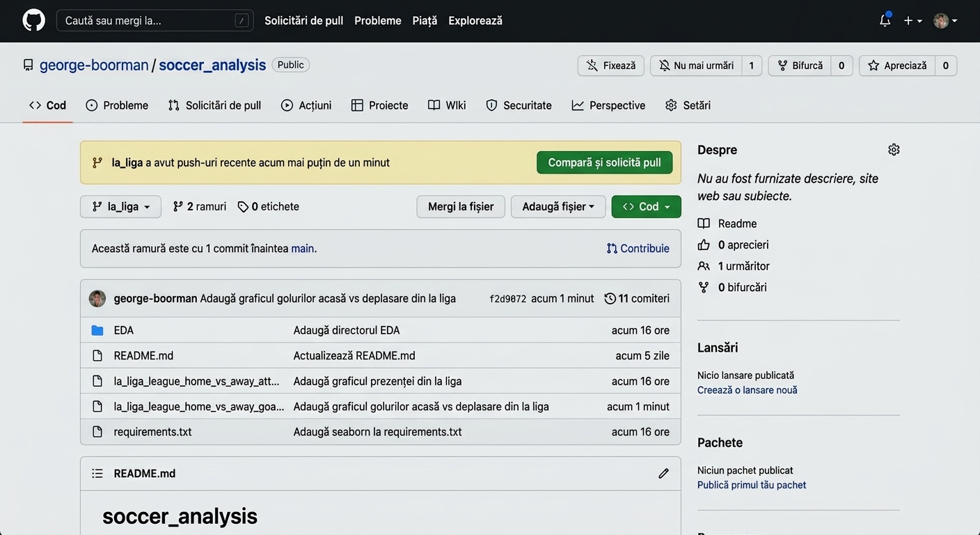Click the README.md file icon in file list

click(x=97, y=356)
